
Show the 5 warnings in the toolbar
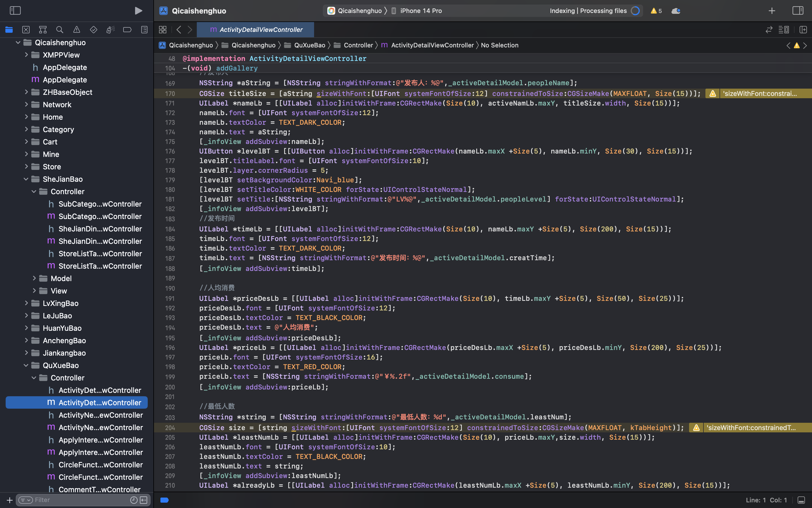656,11
